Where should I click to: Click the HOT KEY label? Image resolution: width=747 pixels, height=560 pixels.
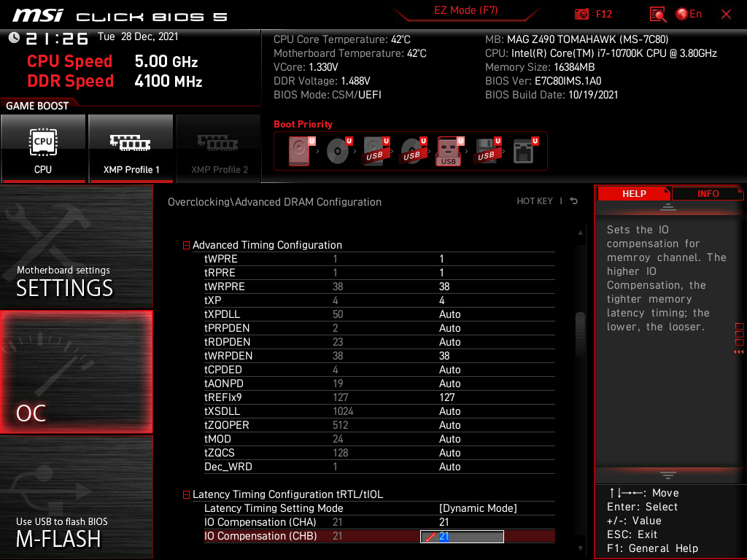tap(535, 201)
